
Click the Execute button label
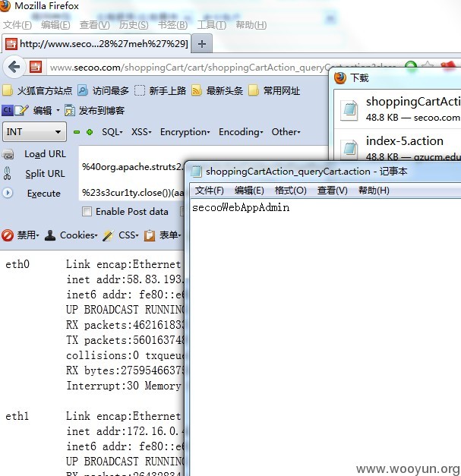point(44,194)
